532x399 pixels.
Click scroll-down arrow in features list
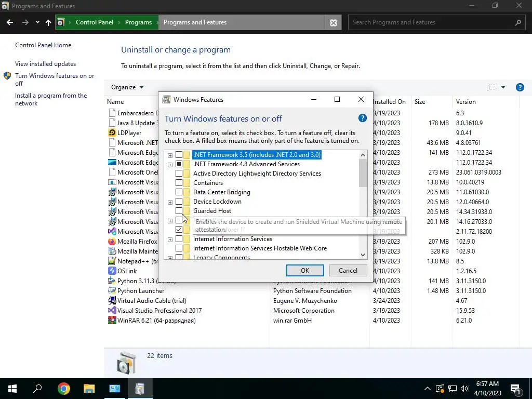[363, 255]
